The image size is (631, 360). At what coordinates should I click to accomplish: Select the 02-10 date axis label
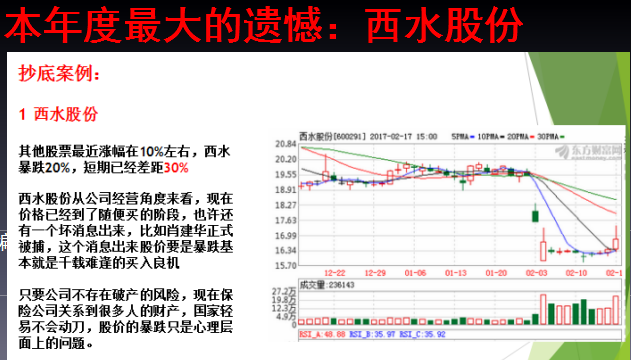point(576,273)
